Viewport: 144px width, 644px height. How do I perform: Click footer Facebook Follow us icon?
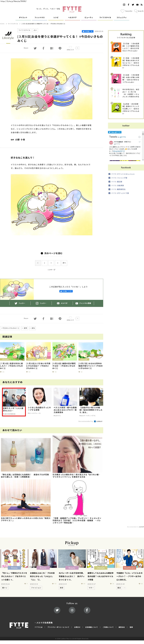87,610
